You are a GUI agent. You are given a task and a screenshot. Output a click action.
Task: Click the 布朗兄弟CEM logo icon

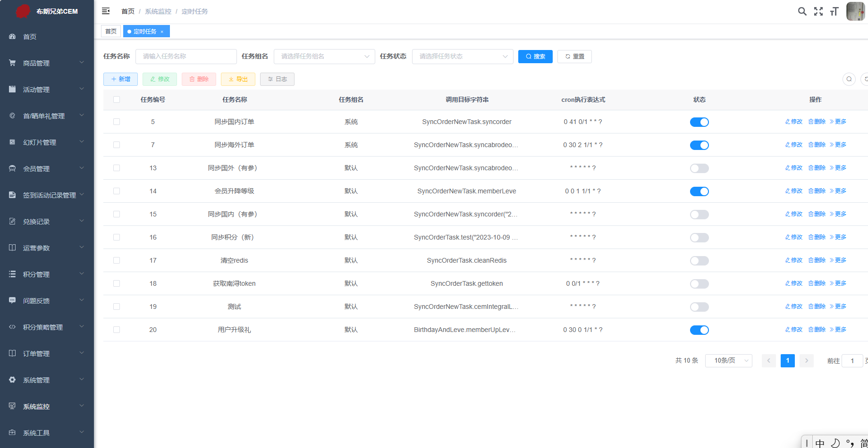23,11
